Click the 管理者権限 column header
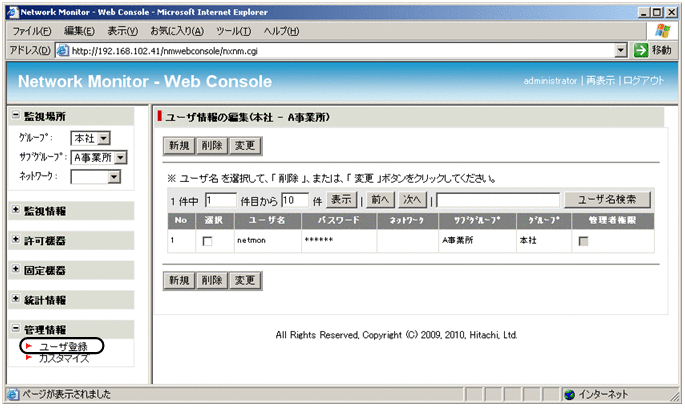Viewport: 685px width, 408px height. point(612,221)
